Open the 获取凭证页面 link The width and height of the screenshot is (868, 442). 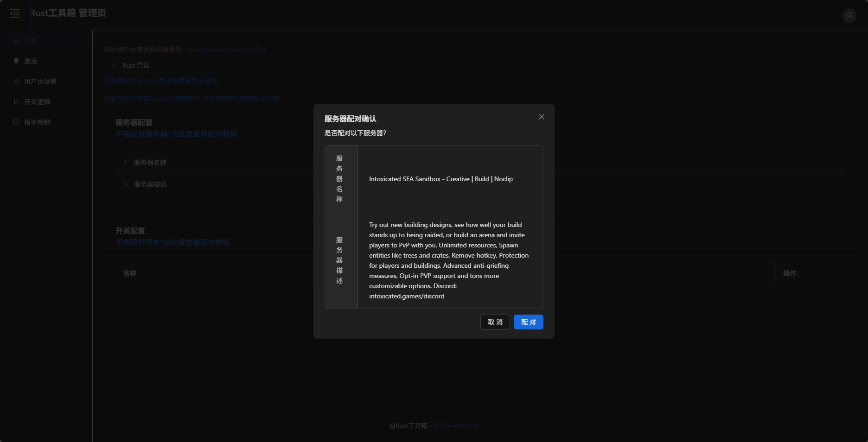click(192, 99)
